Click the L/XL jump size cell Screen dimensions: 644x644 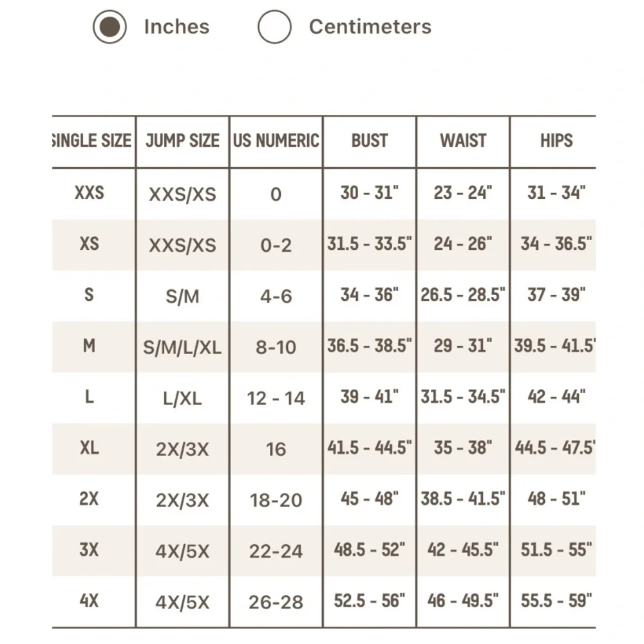tap(182, 399)
